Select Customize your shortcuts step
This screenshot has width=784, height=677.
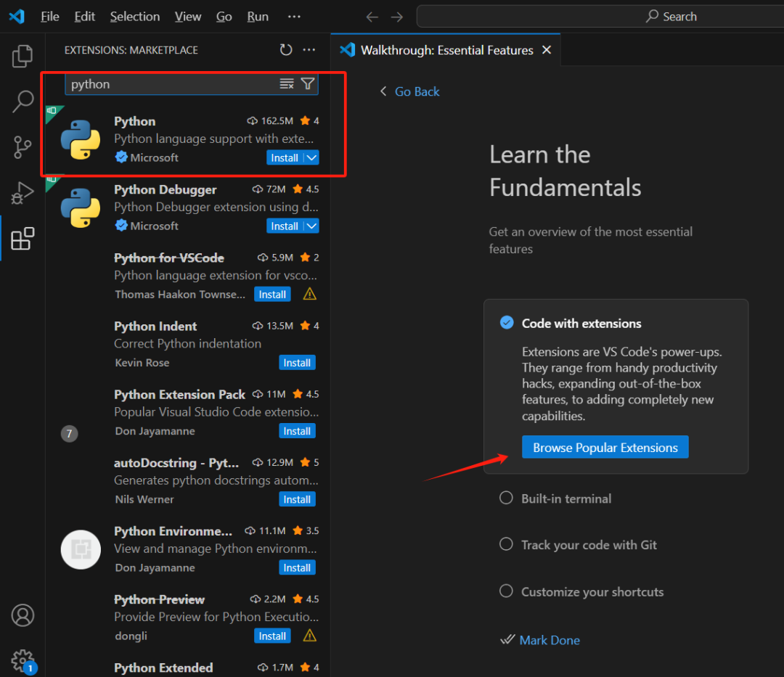(x=581, y=591)
